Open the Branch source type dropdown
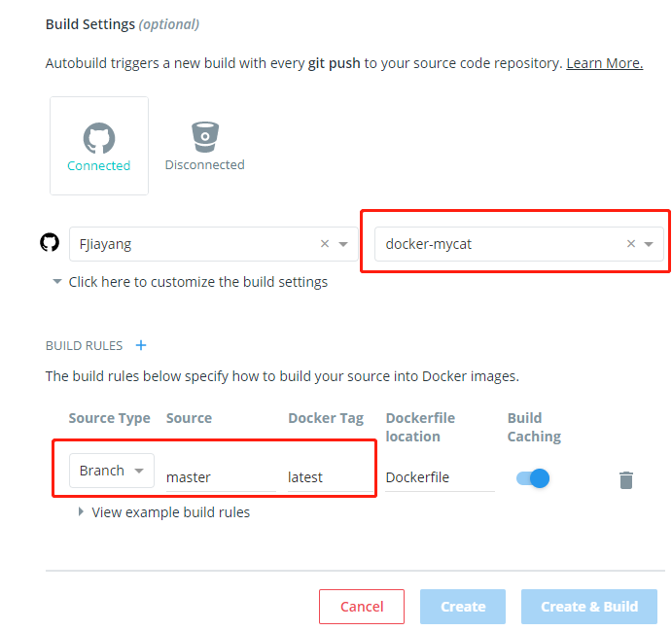The image size is (672, 631). click(112, 471)
